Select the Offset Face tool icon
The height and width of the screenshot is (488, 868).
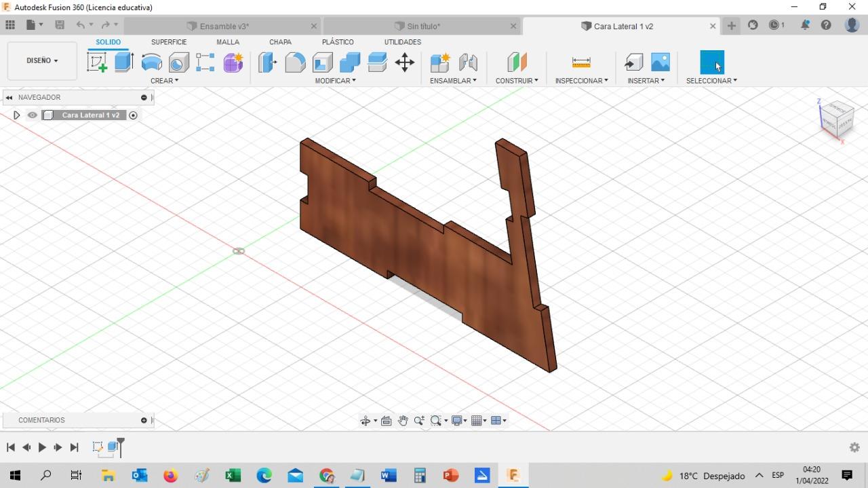(x=378, y=62)
